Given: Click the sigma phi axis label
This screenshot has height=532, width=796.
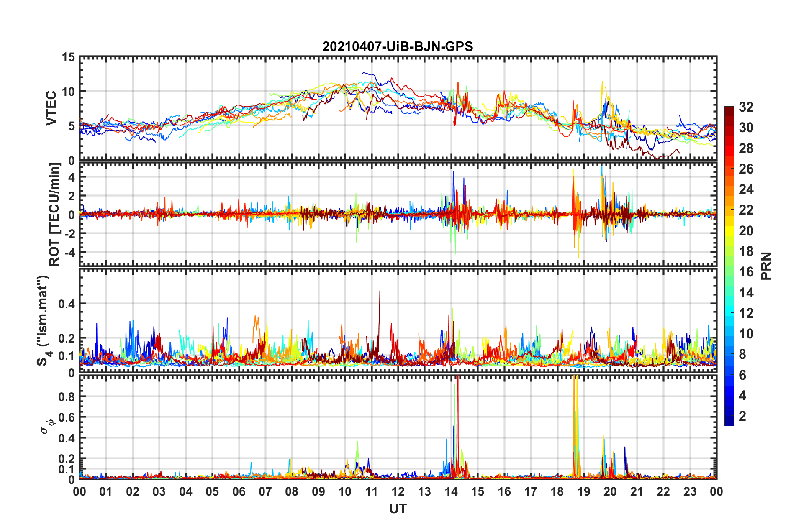Looking at the screenshot, I should [47, 427].
